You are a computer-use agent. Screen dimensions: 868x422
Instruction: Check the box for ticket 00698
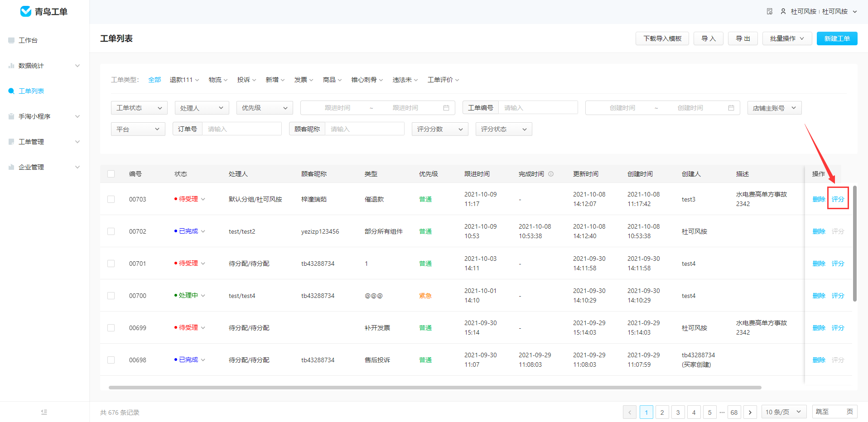click(111, 360)
